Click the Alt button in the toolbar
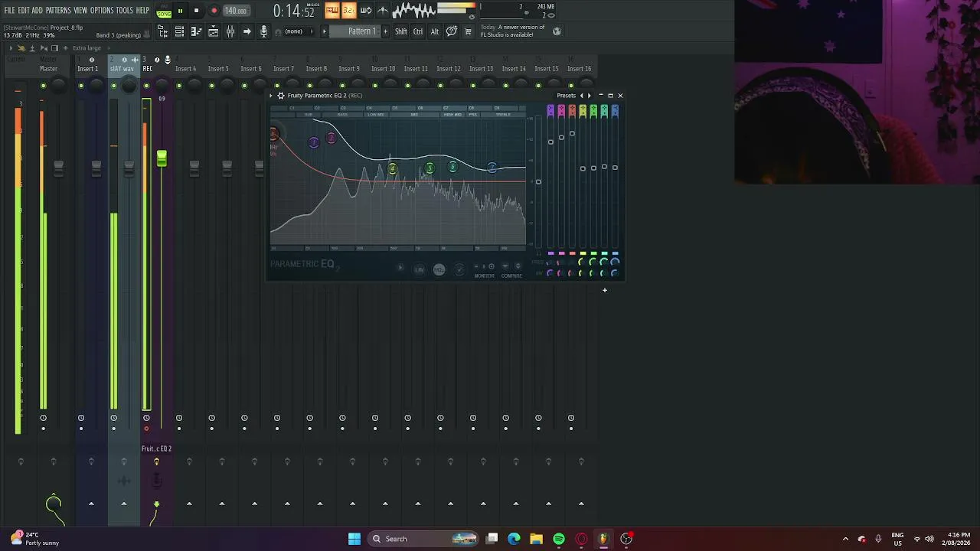The image size is (980, 551). tap(435, 31)
